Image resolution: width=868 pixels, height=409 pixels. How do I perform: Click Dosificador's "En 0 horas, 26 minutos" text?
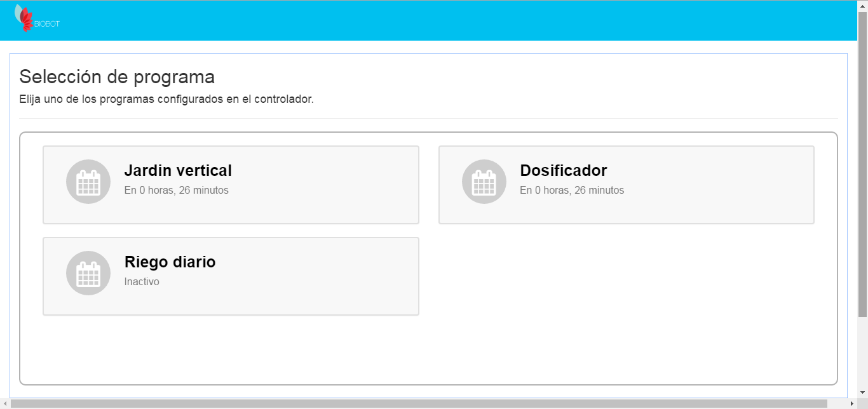coord(572,190)
